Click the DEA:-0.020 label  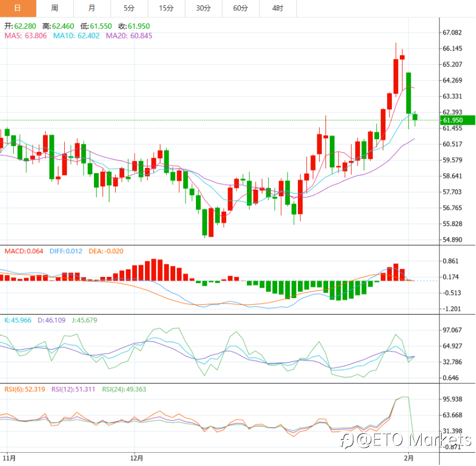106,252
